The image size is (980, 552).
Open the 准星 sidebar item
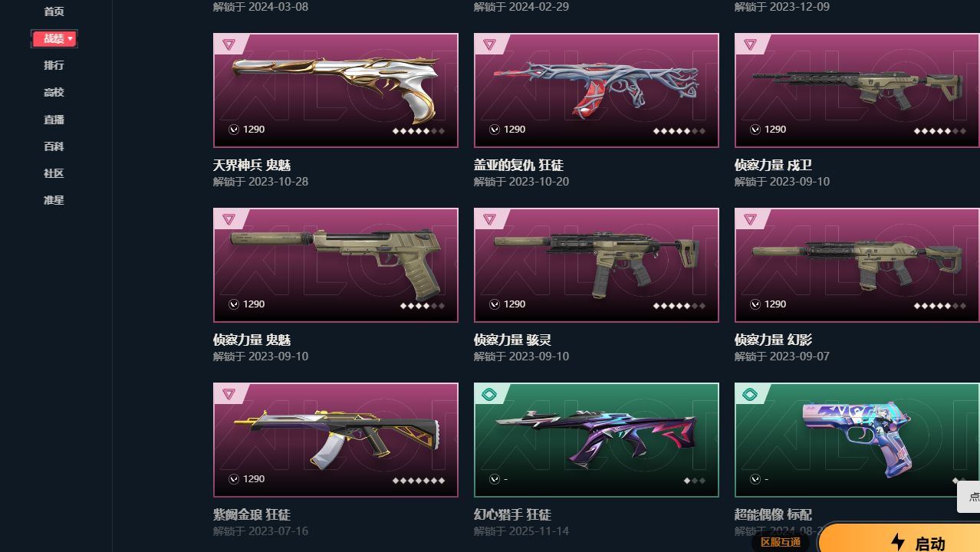tap(54, 200)
